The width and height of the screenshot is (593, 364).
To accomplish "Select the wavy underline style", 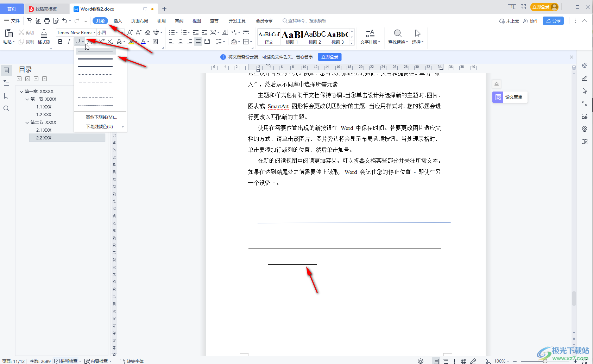I will coord(95,105).
